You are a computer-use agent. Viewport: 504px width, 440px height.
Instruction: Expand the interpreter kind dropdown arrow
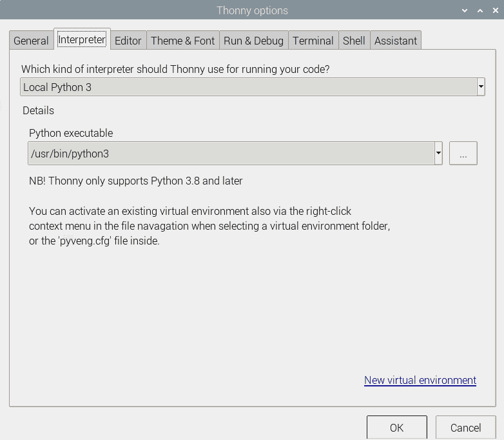click(x=481, y=86)
